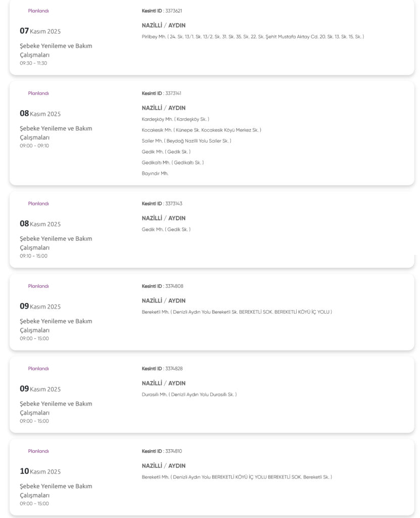Click the 10 Kasım 2025 date
The image size is (420, 518).
[x=40, y=471]
